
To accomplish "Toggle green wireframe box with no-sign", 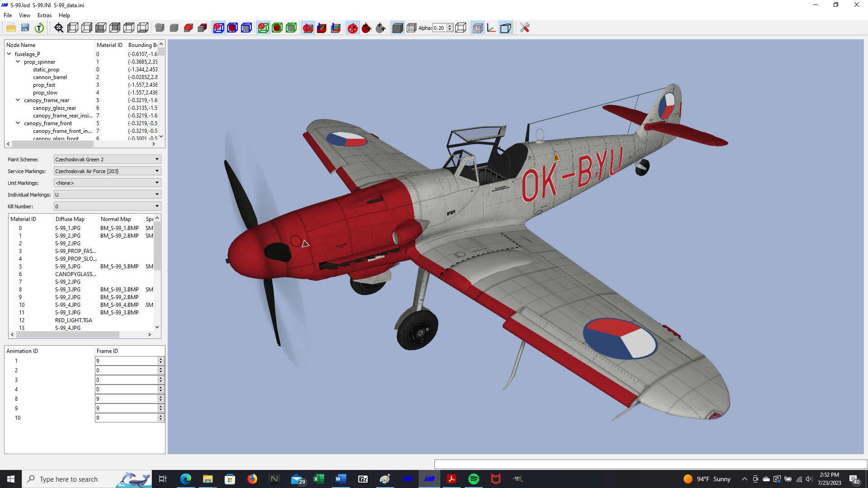I will tap(263, 28).
